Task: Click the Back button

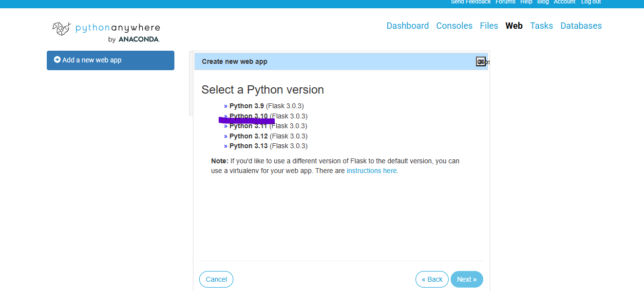Action: pos(432,279)
